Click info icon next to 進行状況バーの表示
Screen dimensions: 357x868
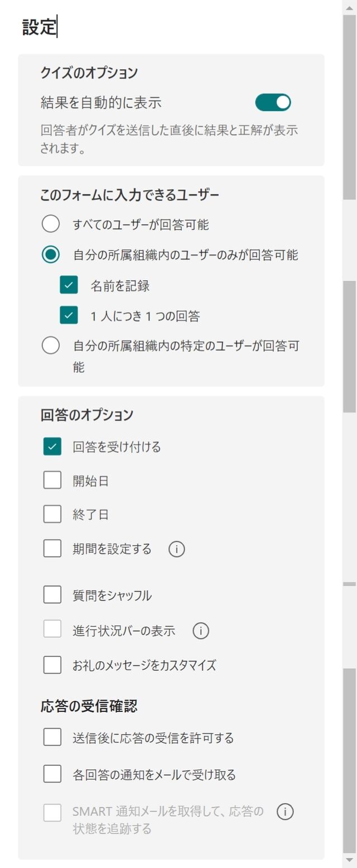point(201,631)
